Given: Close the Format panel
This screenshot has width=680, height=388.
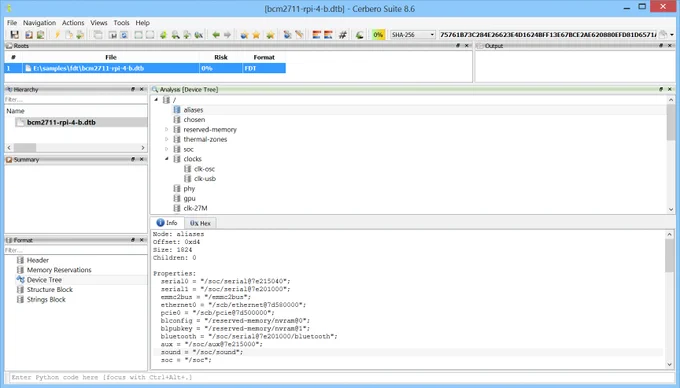Looking at the screenshot, I should [x=141, y=240].
